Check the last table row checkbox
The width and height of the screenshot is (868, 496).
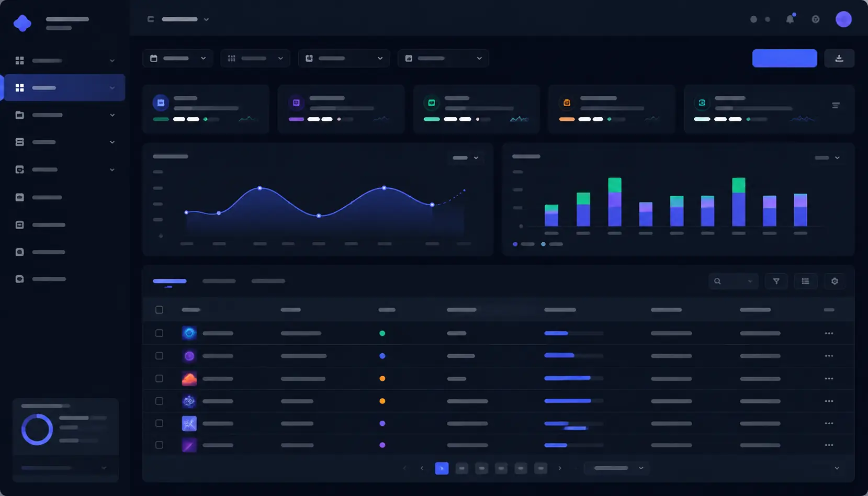pyautogui.click(x=159, y=445)
